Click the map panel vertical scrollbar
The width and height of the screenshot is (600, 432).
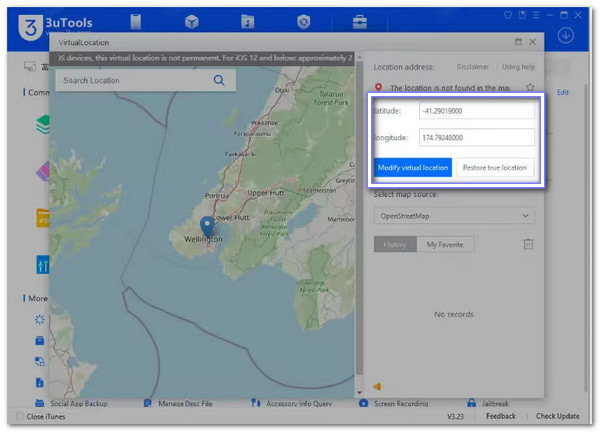tap(359, 218)
